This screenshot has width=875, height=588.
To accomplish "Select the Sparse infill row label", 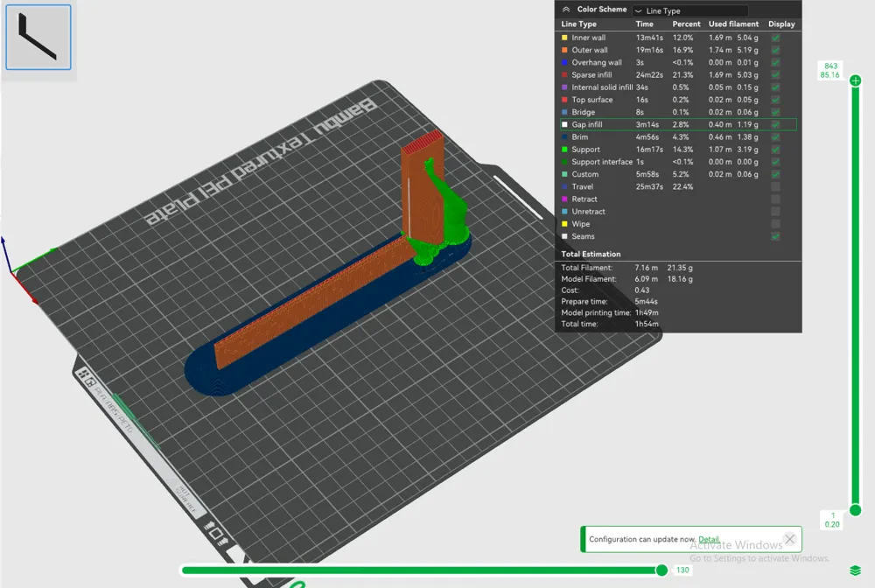I will (591, 74).
